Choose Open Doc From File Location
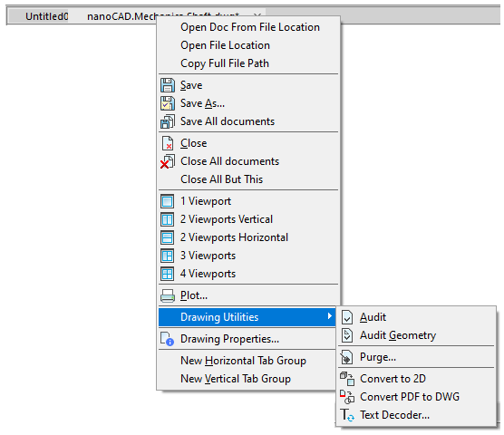This screenshot has width=504, height=435. 248,27
